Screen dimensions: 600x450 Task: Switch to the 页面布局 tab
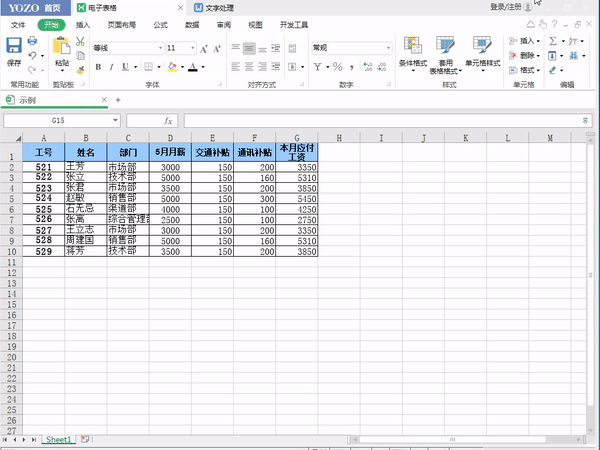122,25
